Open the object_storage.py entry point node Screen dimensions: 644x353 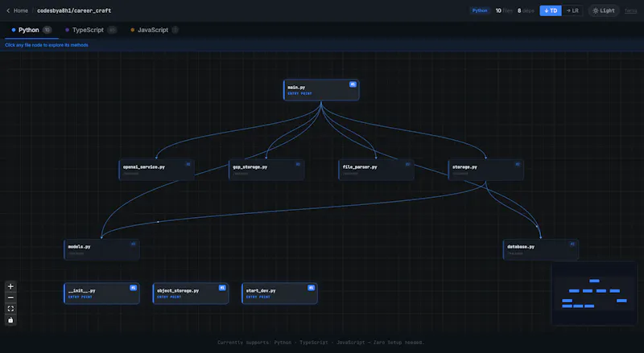point(191,293)
